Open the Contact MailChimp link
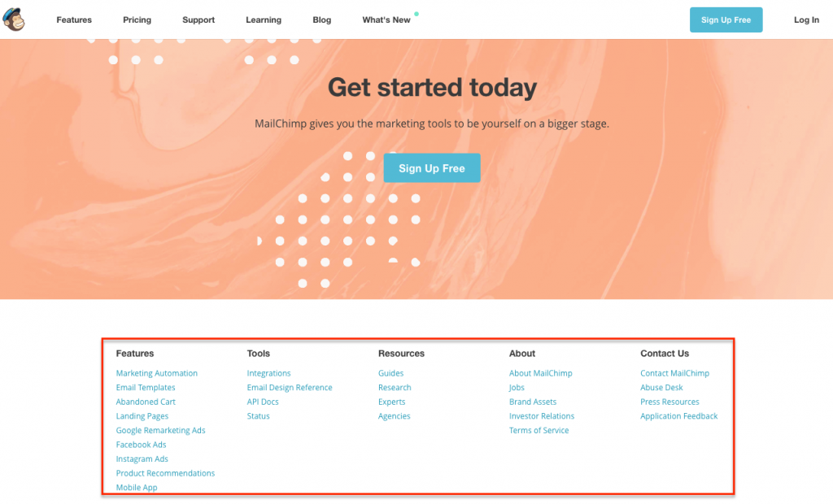 [674, 373]
